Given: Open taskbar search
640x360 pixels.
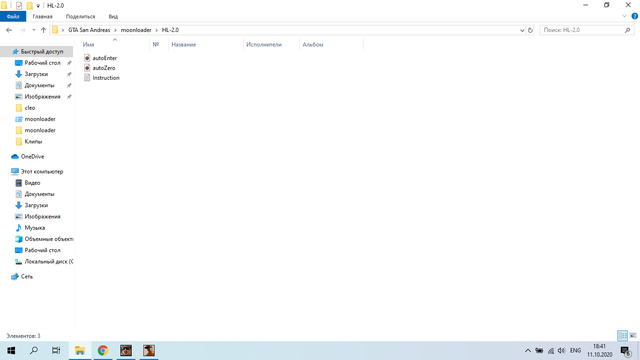Looking at the screenshot, I should [34, 351].
